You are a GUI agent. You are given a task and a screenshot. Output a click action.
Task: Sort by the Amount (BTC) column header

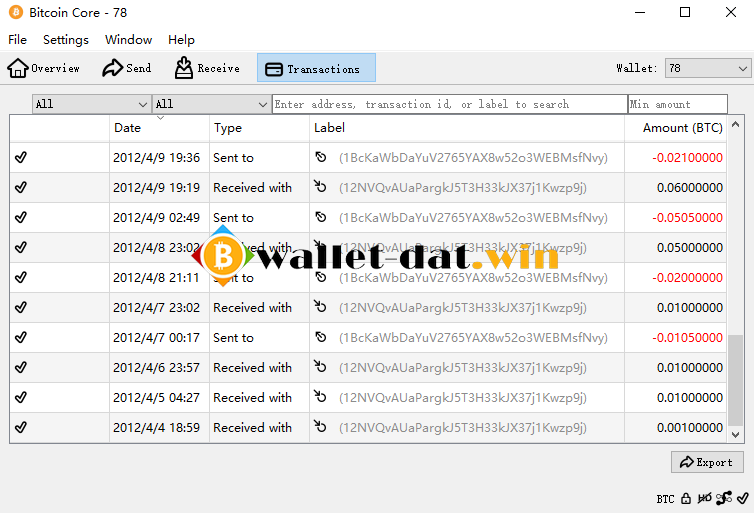click(x=676, y=128)
